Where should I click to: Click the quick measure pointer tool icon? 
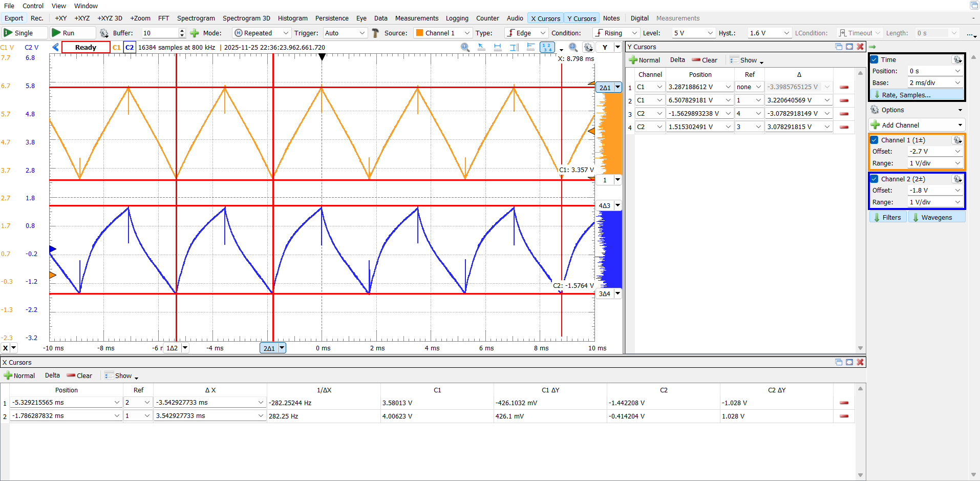pyautogui.click(x=481, y=47)
